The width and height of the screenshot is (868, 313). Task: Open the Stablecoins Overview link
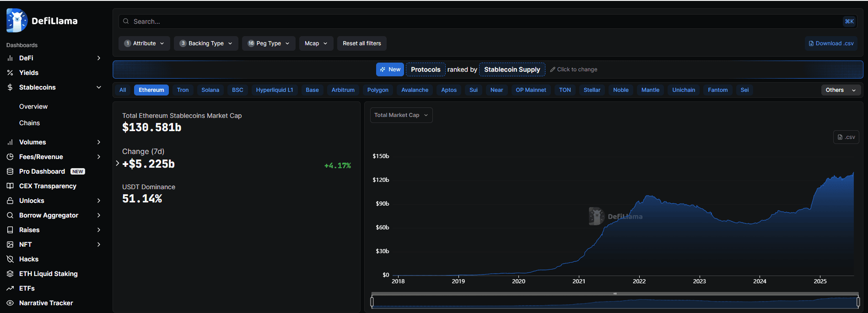[33, 106]
